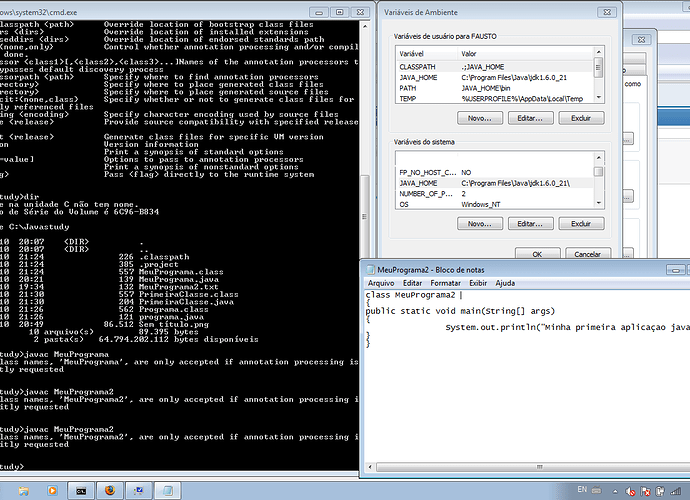This screenshot has height=500, width=690.
Task: Click Cancelar in Variáveis de Ambiente
Action: point(588,254)
